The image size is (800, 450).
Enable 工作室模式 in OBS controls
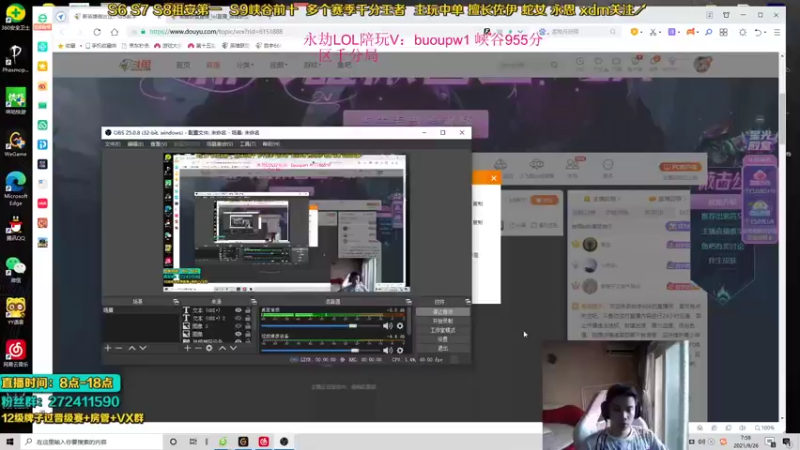(442, 330)
